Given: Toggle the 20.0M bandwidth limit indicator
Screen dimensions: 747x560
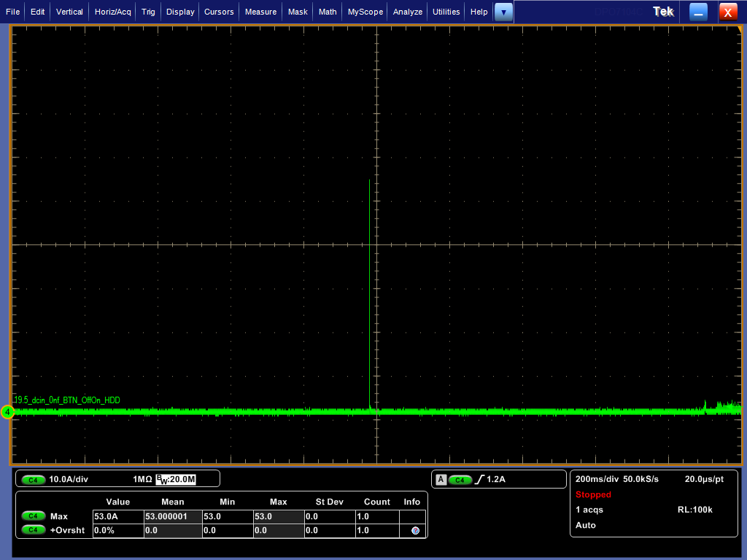Looking at the screenshot, I should click(x=177, y=480).
